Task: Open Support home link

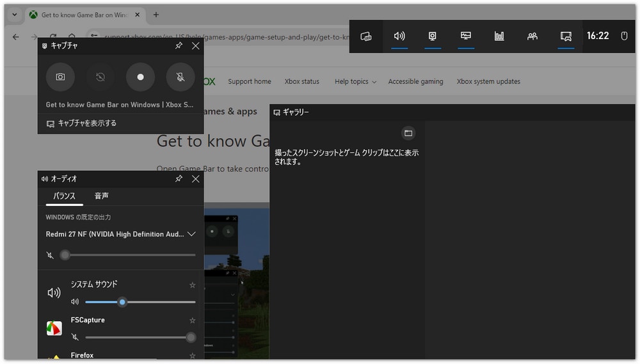Action: [250, 82]
